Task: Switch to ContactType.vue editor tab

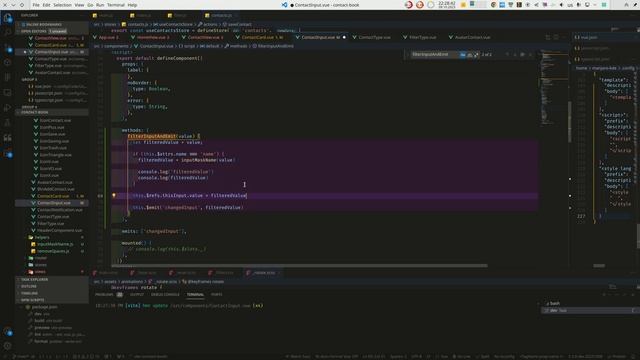Action: click(371, 37)
